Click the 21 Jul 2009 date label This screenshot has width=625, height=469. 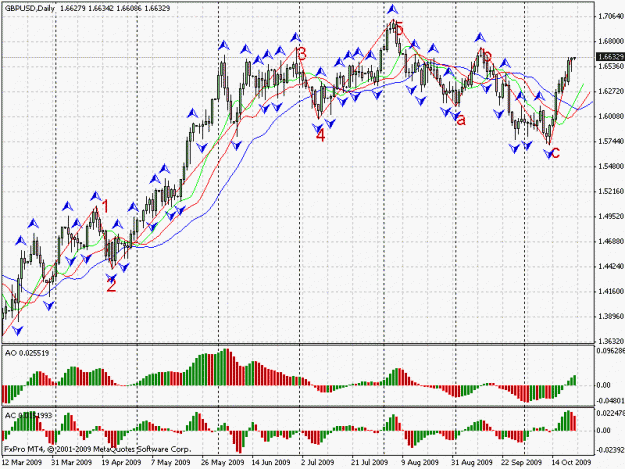pos(369,462)
